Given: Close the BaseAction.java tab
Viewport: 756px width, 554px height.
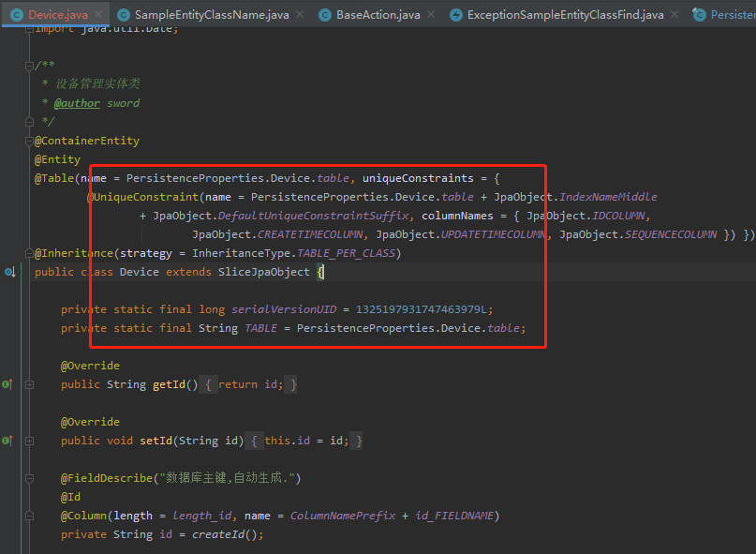Looking at the screenshot, I should click(x=429, y=15).
